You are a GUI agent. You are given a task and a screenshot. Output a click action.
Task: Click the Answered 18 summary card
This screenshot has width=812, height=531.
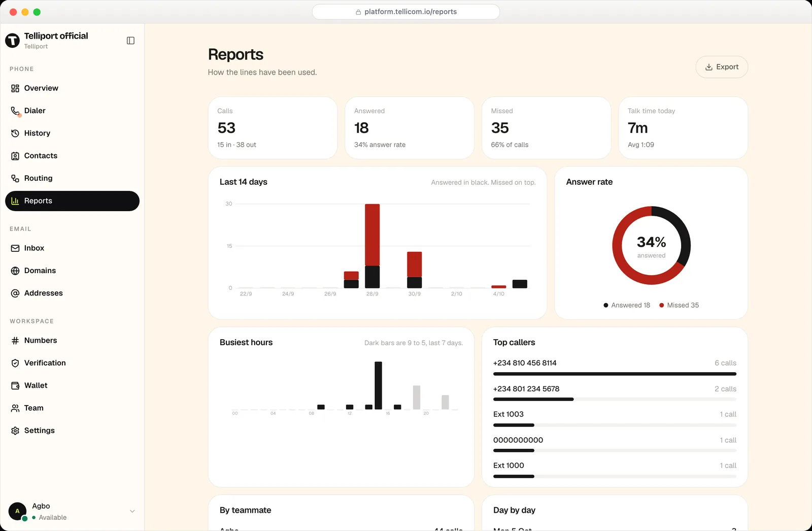410,128
